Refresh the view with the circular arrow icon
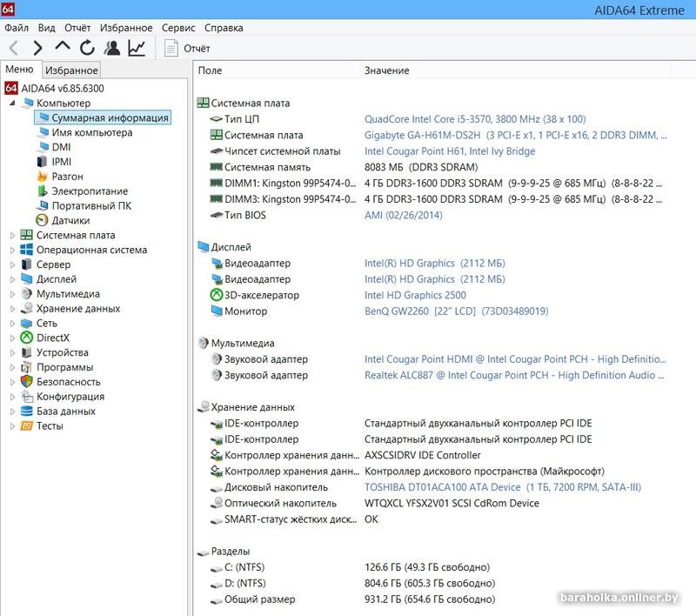696x616 pixels. [87, 48]
